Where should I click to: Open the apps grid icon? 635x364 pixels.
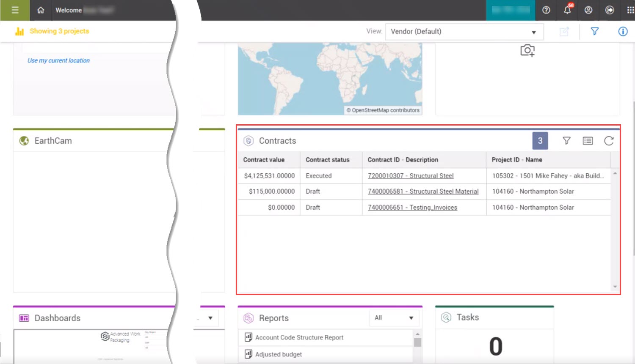pos(630,10)
